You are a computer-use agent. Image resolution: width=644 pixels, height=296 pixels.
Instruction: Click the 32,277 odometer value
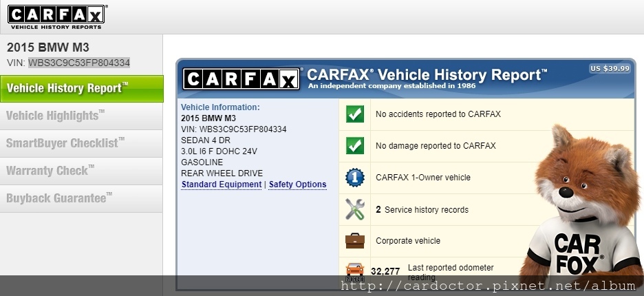[385, 272]
